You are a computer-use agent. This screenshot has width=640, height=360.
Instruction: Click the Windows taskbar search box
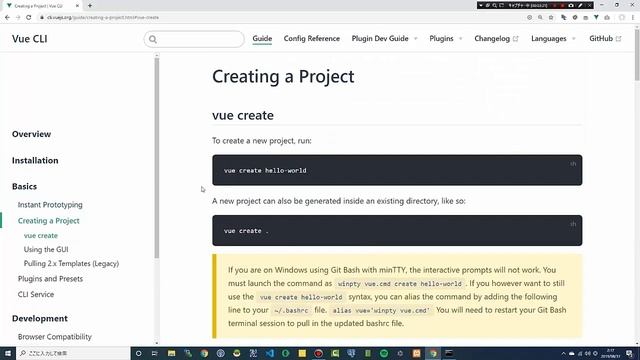tap(73, 353)
